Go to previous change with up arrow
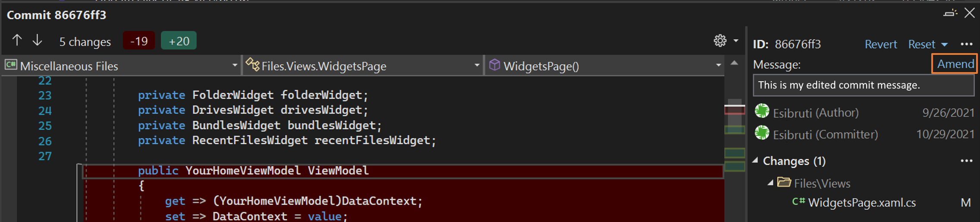This screenshot has width=980, height=222. coord(17,41)
